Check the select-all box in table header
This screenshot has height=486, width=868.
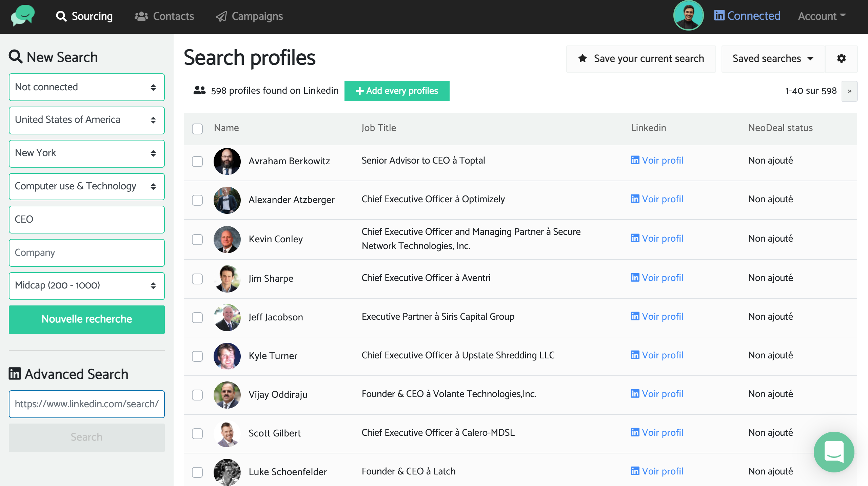click(x=197, y=129)
